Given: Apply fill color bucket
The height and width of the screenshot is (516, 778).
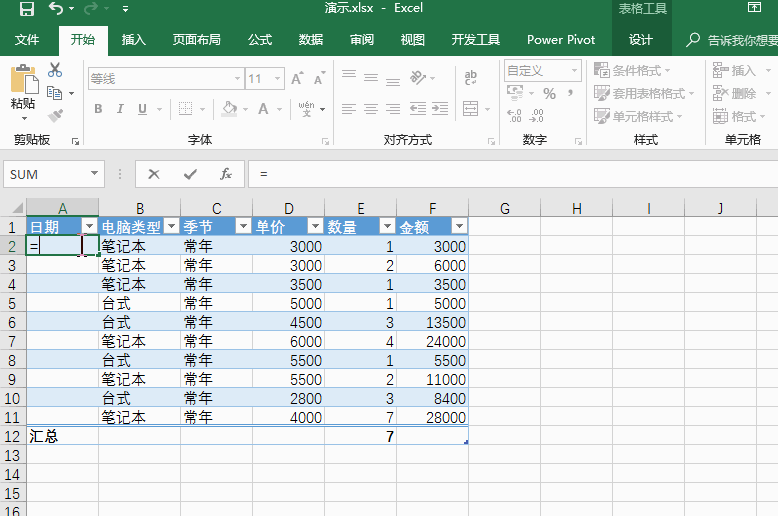Looking at the screenshot, I should 229,109.
